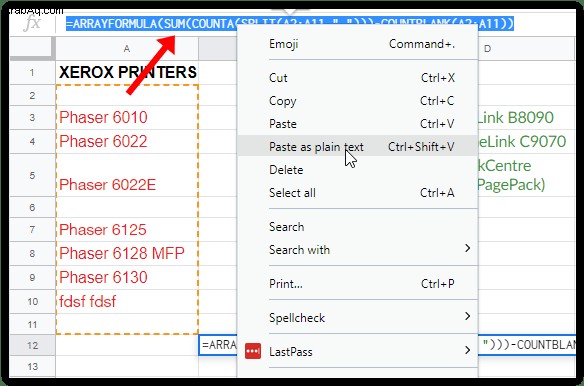584x386 pixels.
Task: Click cell containing Phaser 6010
Action: click(127, 118)
